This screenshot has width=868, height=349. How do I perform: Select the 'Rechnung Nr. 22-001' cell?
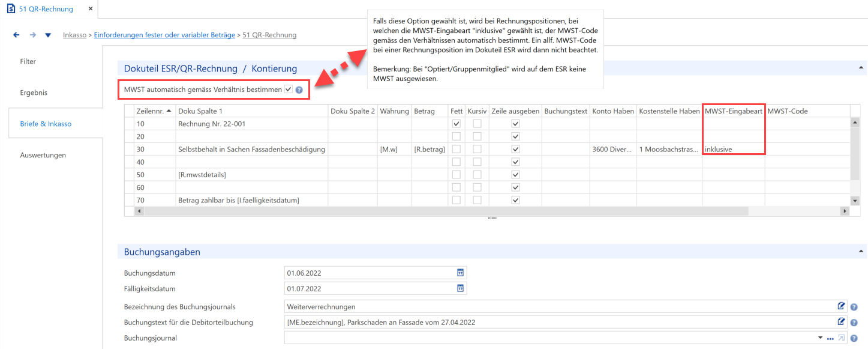252,124
